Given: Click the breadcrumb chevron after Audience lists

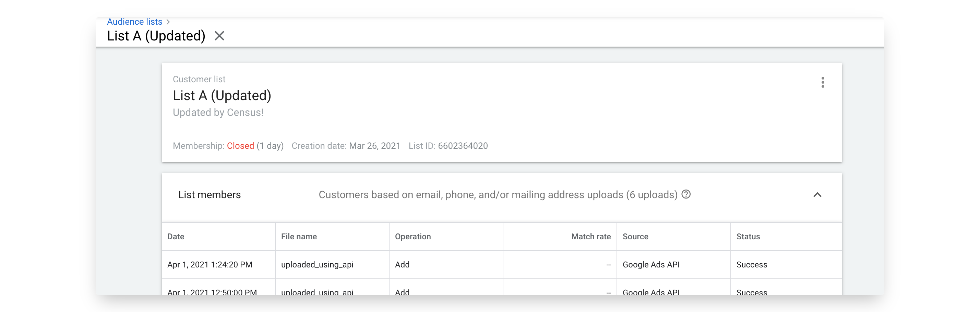Looking at the screenshot, I should [x=168, y=22].
